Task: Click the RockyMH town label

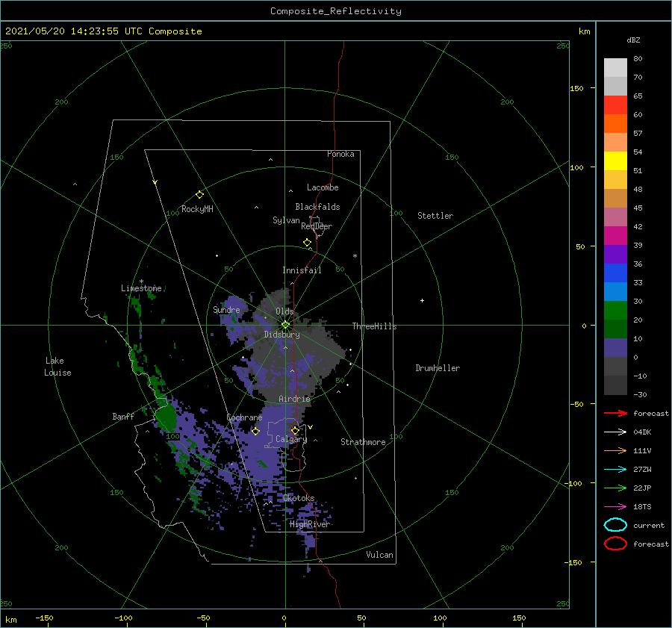Action: [x=197, y=209]
